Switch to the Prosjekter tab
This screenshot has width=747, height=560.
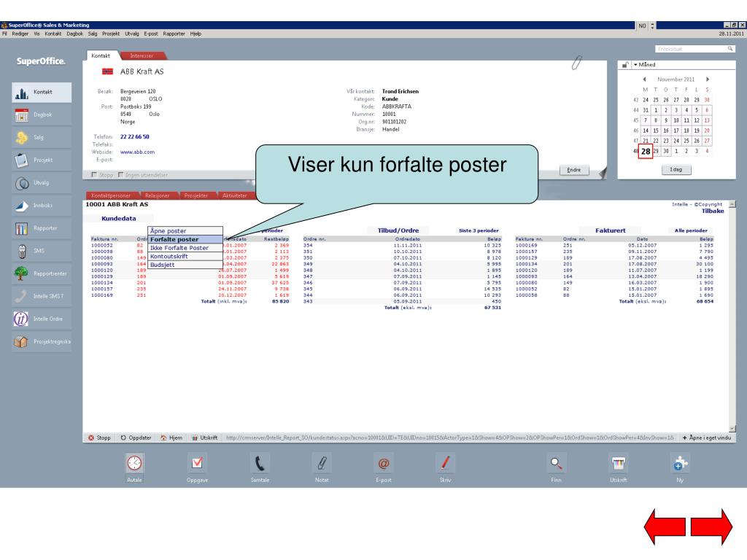click(x=196, y=195)
